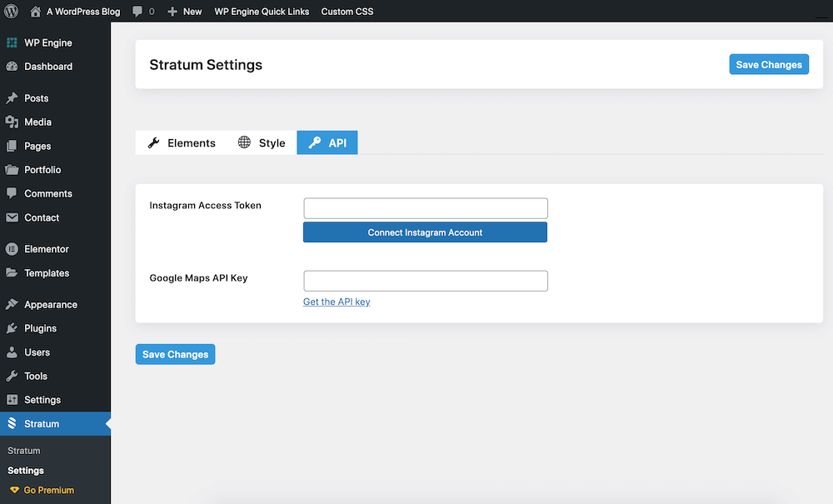Open New content menu in admin bar
Screen dimensions: 833x504
coord(185,12)
